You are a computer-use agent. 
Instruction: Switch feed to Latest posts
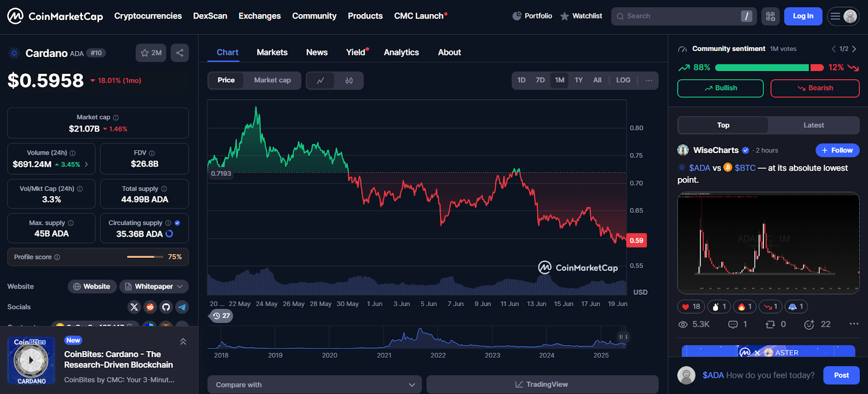pyautogui.click(x=814, y=125)
